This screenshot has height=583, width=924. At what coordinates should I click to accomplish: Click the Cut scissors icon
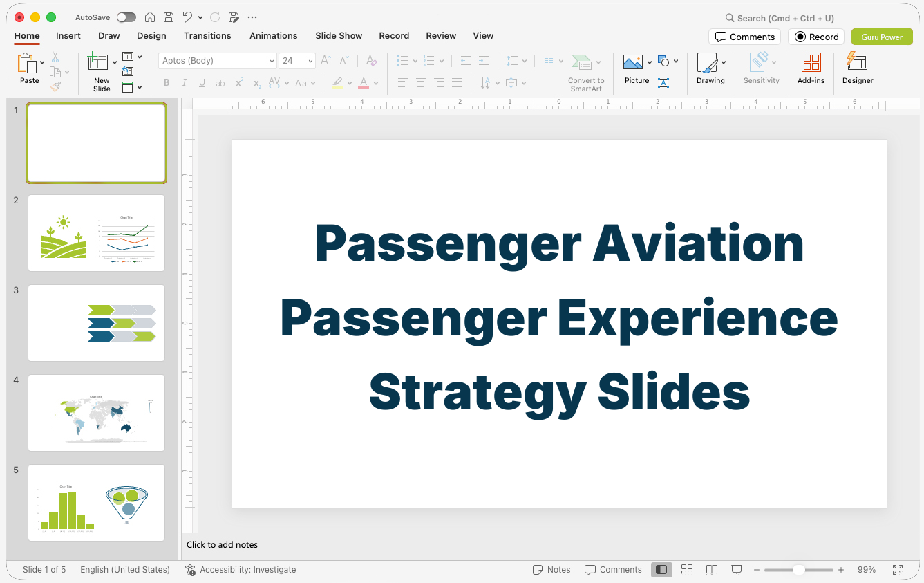coord(55,57)
